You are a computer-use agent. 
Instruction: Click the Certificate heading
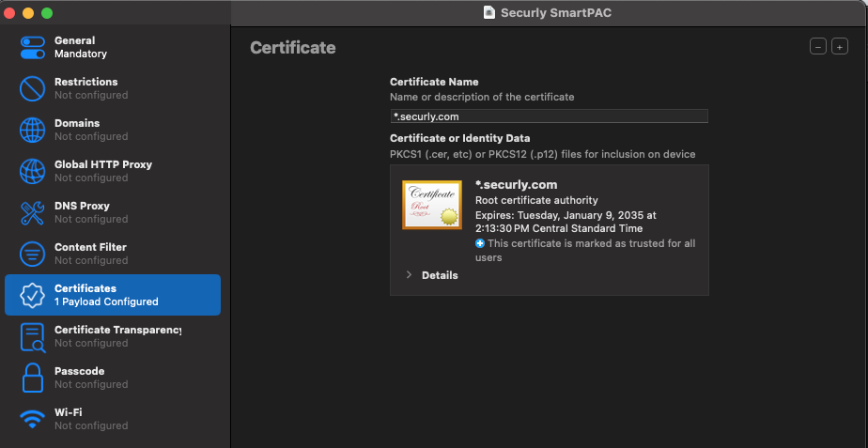pos(293,48)
